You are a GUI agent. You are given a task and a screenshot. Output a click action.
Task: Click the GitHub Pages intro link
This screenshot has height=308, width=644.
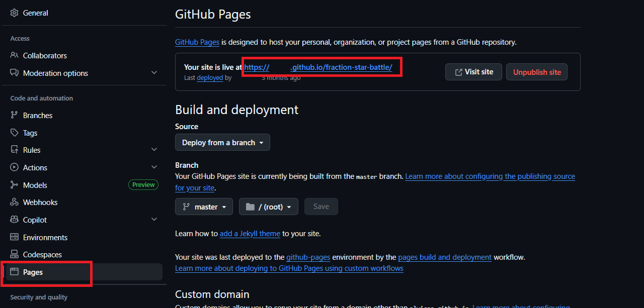pyautogui.click(x=197, y=42)
